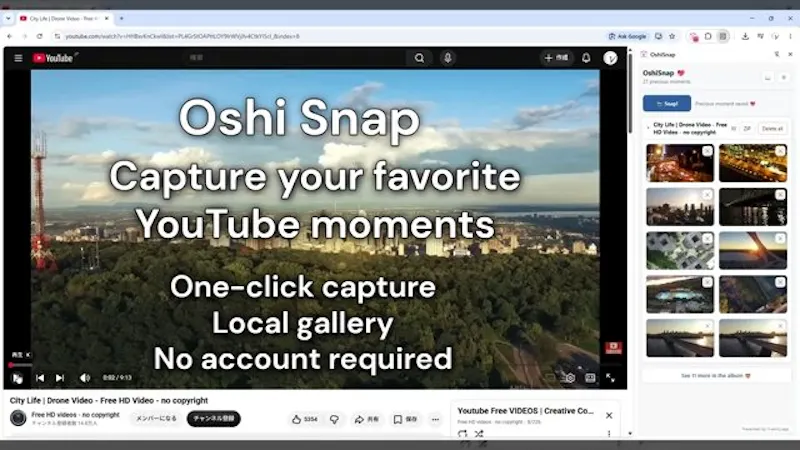Toggle playlist loop
The image size is (800, 450).
point(462,434)
